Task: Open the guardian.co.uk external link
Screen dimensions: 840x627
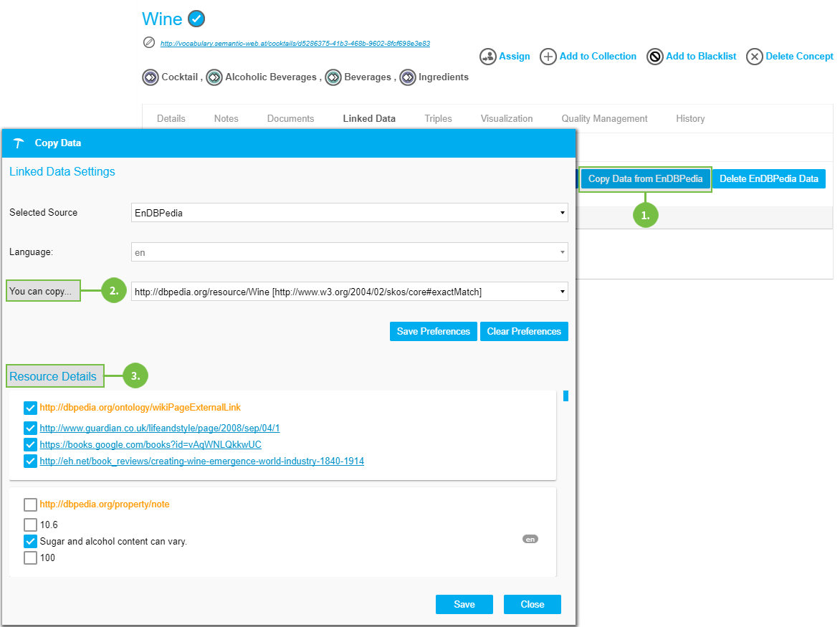Action: [159, 429]
